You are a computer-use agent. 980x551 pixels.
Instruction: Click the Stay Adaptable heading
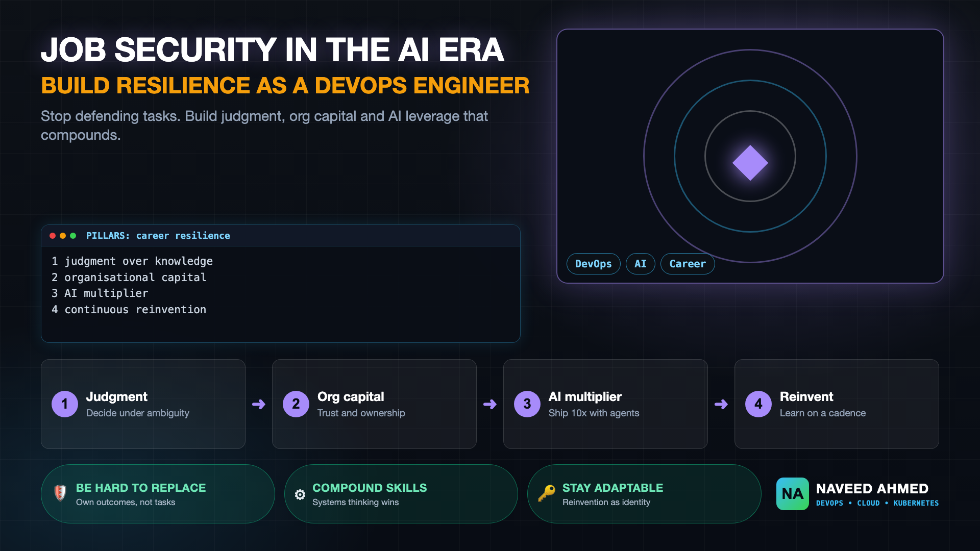pyautogui.click(x=612, y=488)
